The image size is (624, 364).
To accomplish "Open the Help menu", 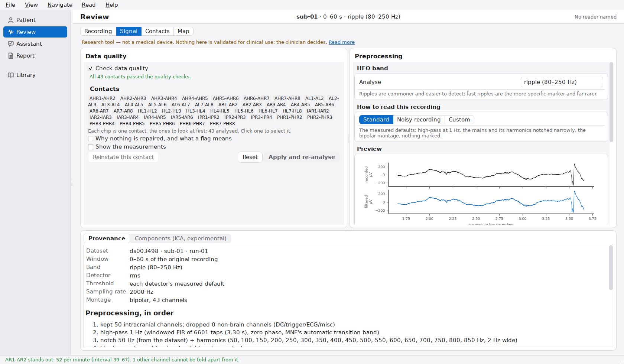I will 111,5.
